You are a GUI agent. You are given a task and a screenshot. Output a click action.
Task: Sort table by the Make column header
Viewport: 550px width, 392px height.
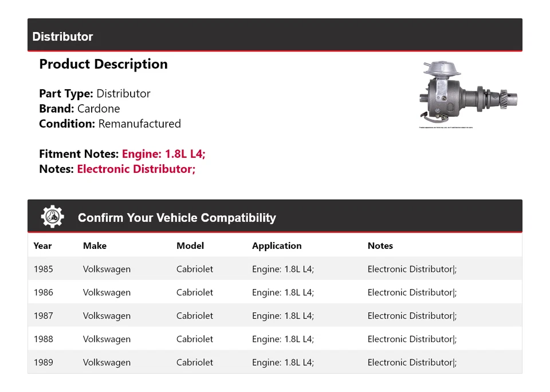(95, 246)
